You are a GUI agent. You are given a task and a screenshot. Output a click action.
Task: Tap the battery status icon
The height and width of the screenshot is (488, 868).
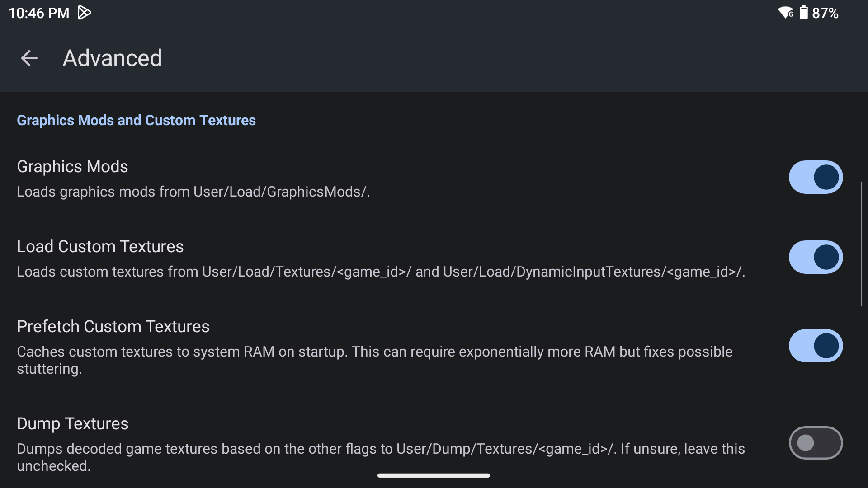[x=803, y=13]
